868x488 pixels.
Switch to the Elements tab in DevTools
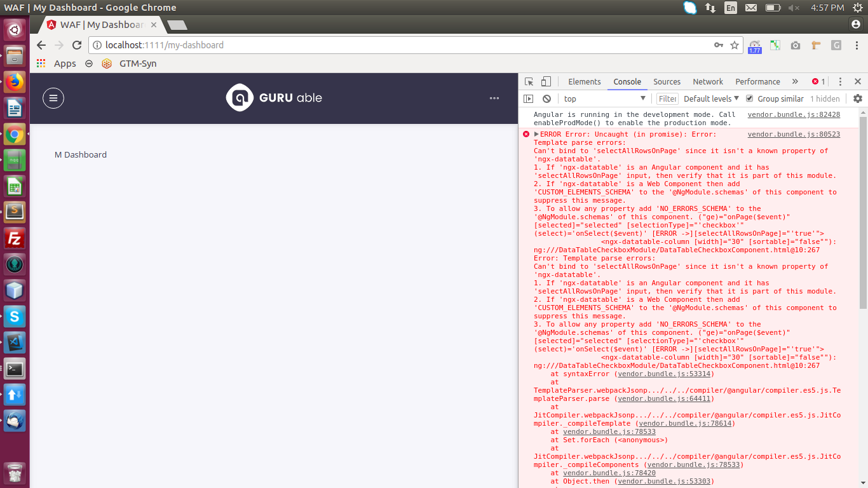(x=584, y=81)
